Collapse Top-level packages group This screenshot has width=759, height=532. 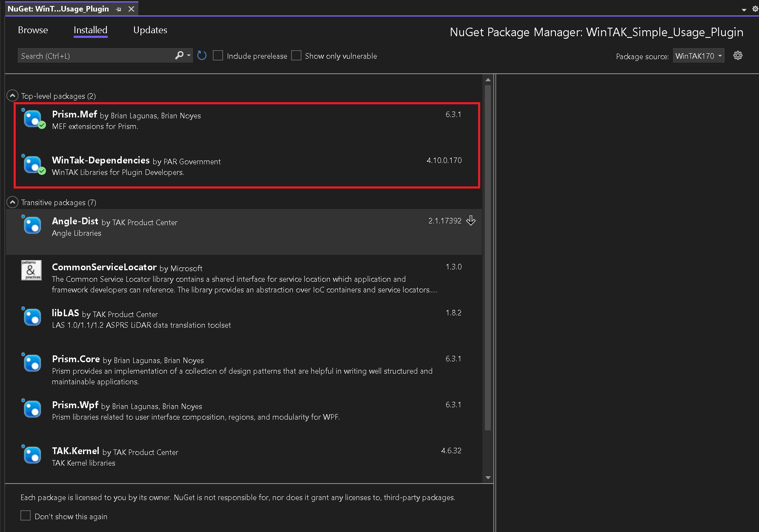12,96
